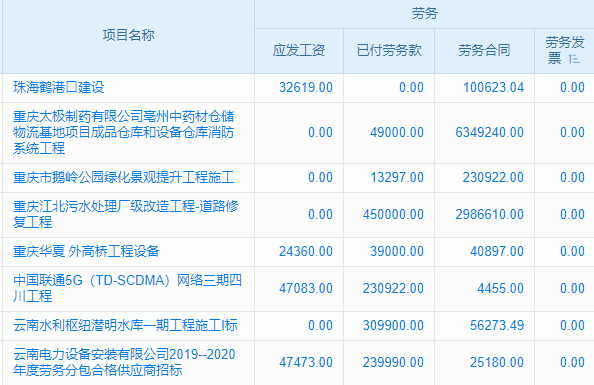Screen dimensions: 594x385
Task: Select 0.00 paid amount in 珠海鹤港口建设 row
Action: click(411, 88)
